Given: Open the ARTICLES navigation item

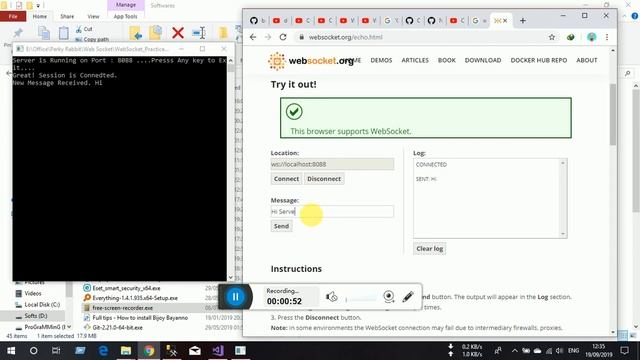Looking at the screenshot, I should pos(415,60).
